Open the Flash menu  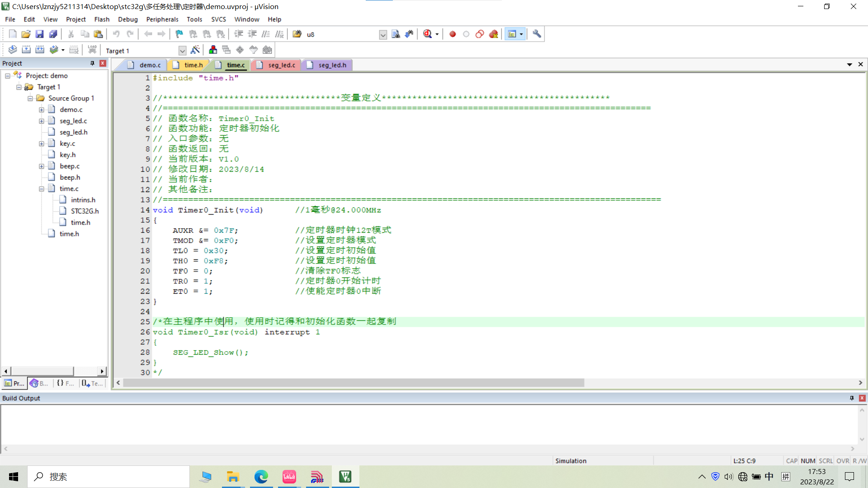pyautogui.click(x=102, y=19)
